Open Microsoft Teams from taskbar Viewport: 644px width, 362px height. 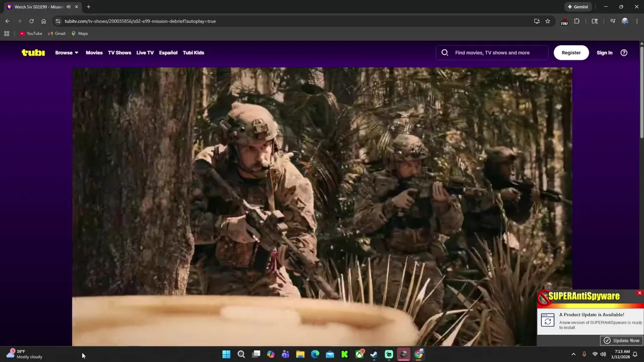coord(285,354)
